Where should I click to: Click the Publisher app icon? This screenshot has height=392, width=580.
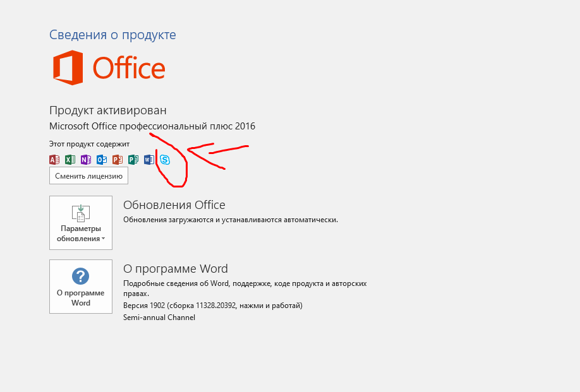[133, 160]
